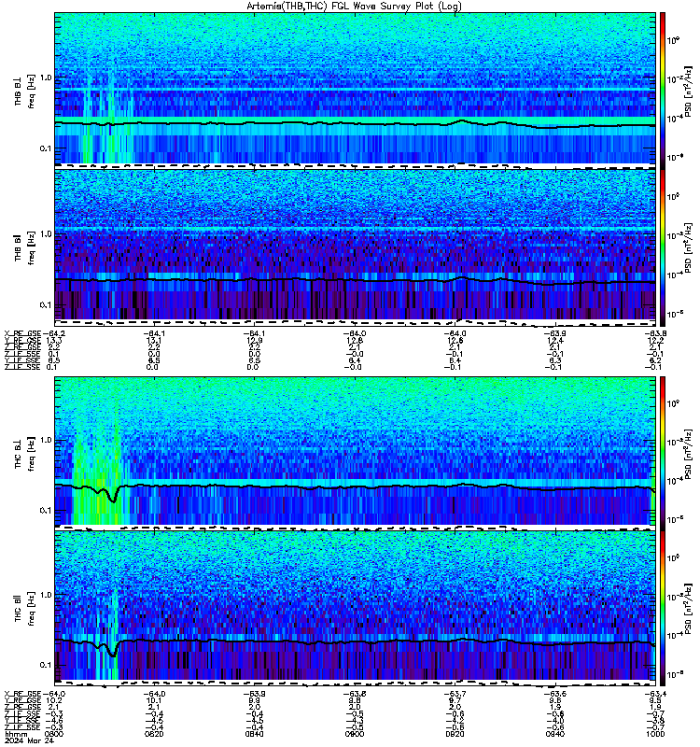The width and height of the screenshot is (700, 747).
Task: Click the THC X_RE_GSE value '-63.6'
Action: [555, 694]
